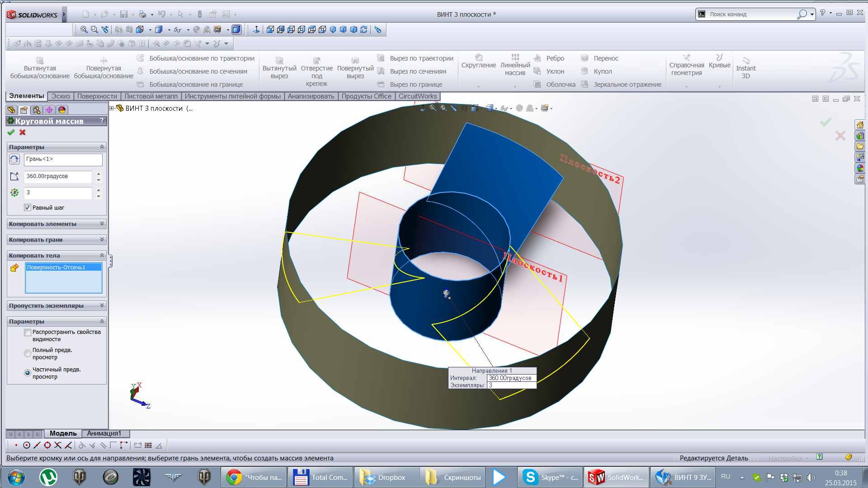Confirm circular pattern with green checkmark
Image resolution: width=868 pixels, height=488 pixels.
click(x=11, y=132)
